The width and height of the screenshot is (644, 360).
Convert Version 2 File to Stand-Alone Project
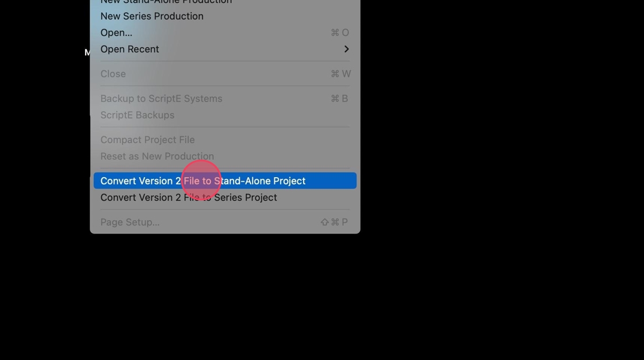coord(225,181)
